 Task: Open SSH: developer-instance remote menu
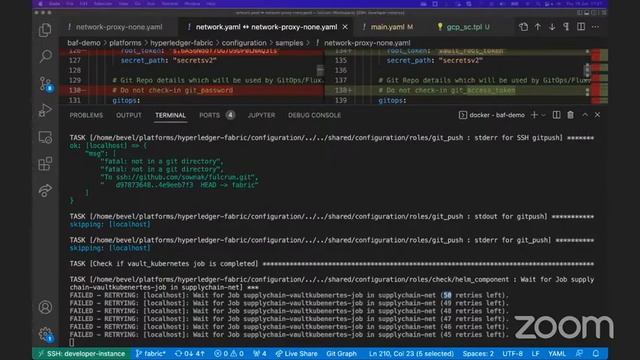point(81,353)
